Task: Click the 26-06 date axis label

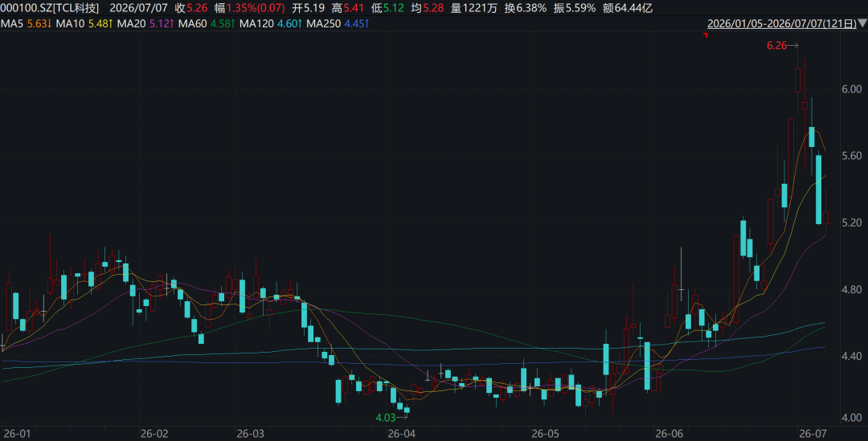Action: coord(669,433)
